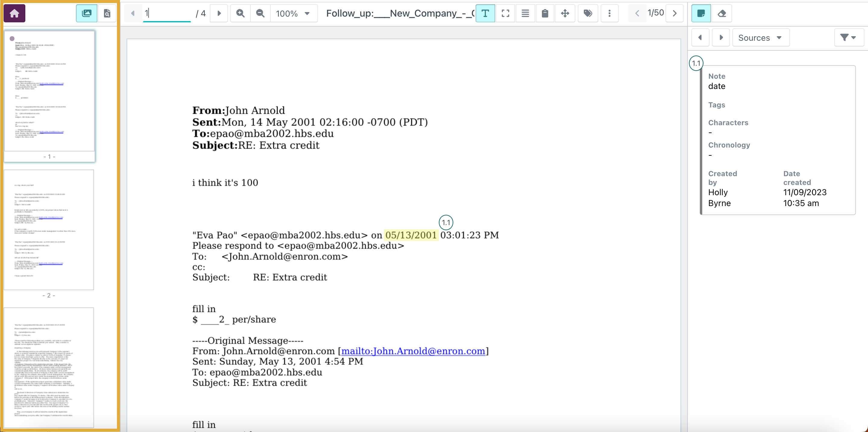868x432 pixels.
Task: Click the clipboard icon in toolbar
Action: point(545,14)
